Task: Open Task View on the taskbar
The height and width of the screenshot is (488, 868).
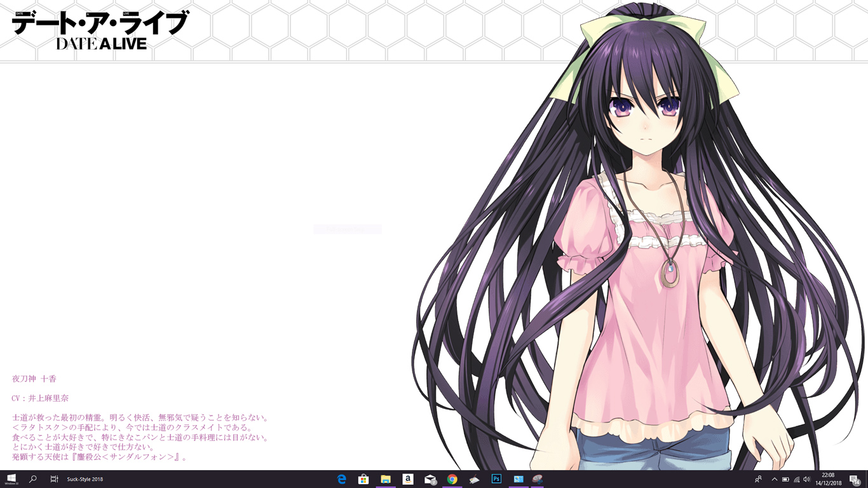Action: [x=55, y=479]
